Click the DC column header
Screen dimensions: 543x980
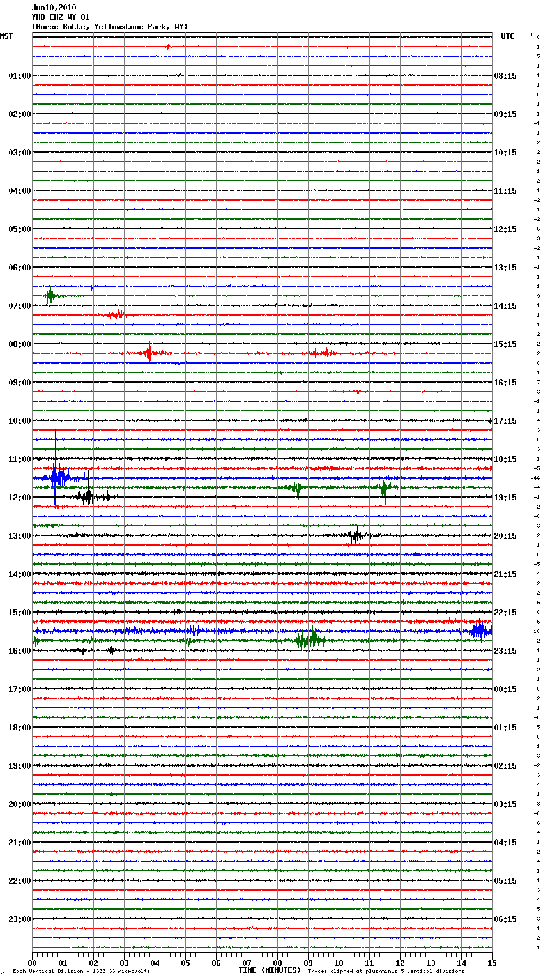point(530,34)
